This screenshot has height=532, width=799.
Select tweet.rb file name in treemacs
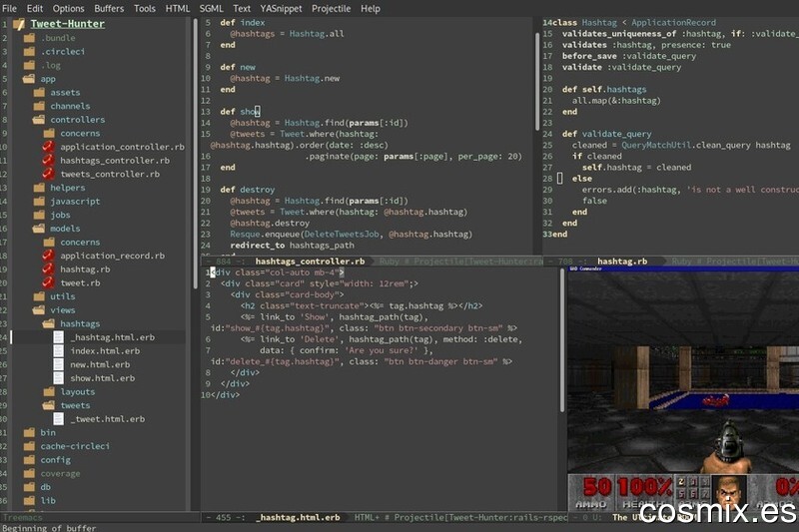click(80, 283)
